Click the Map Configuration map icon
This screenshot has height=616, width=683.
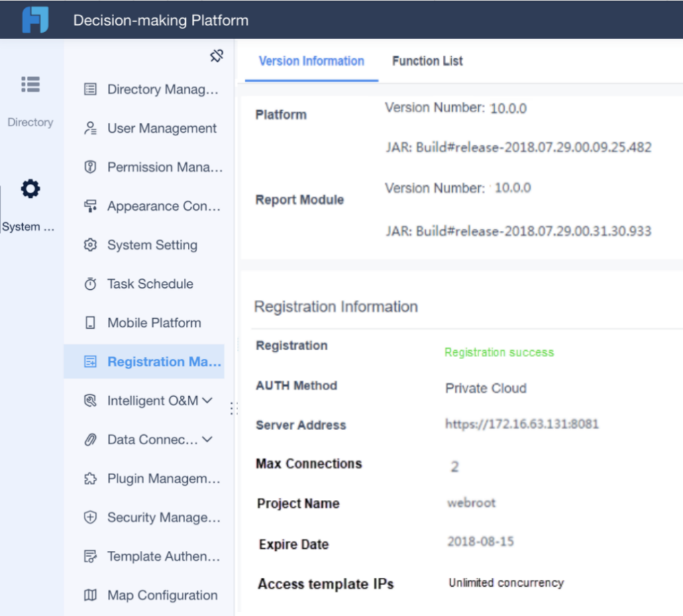(x=90, y=595)
